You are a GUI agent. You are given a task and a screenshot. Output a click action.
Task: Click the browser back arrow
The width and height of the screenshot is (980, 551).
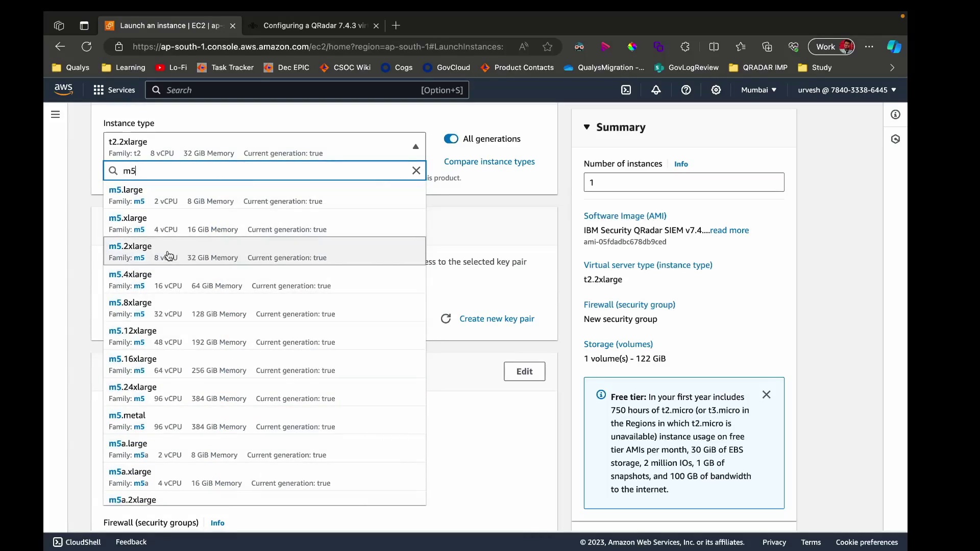(60, 46)
